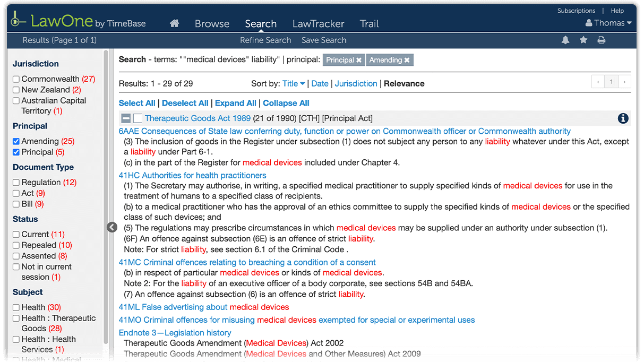
Task: Open the alerts bell icon
Action: [565, 40]
